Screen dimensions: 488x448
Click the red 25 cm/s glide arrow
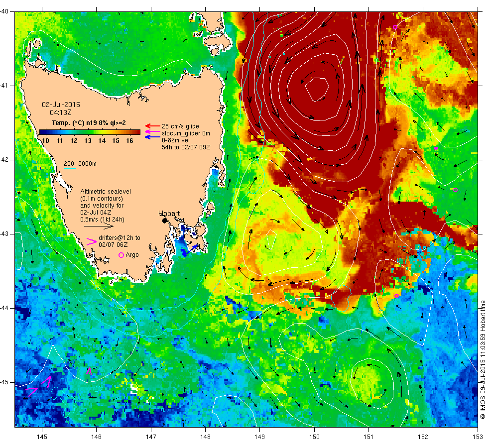[x=153, y=126]
